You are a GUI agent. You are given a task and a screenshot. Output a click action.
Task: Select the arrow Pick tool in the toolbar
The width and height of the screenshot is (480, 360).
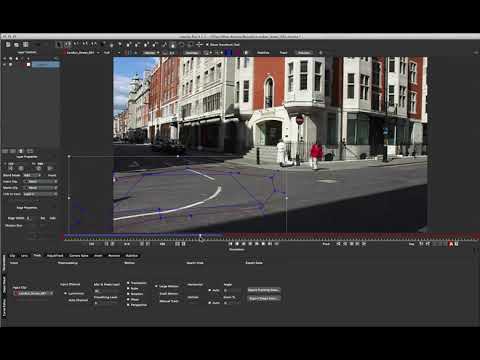pos(59,44)
